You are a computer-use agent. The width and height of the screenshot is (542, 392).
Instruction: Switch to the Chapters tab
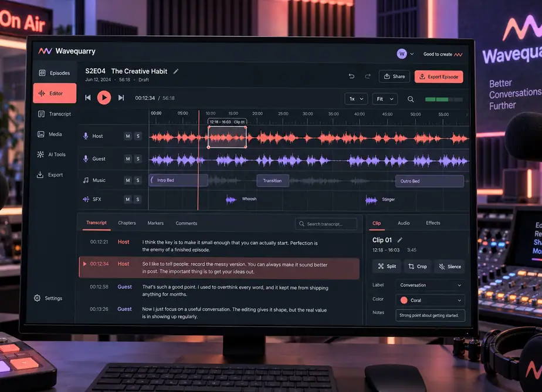coord(127,223)
